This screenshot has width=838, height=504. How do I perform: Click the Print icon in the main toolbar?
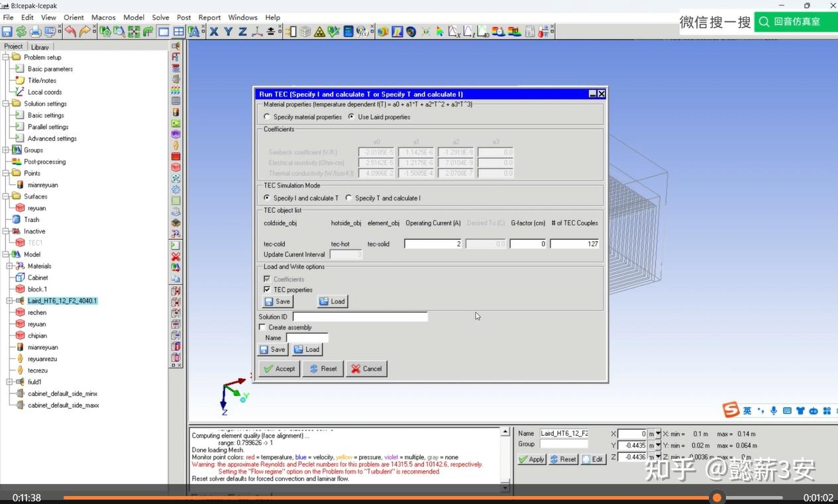[35, 31]
